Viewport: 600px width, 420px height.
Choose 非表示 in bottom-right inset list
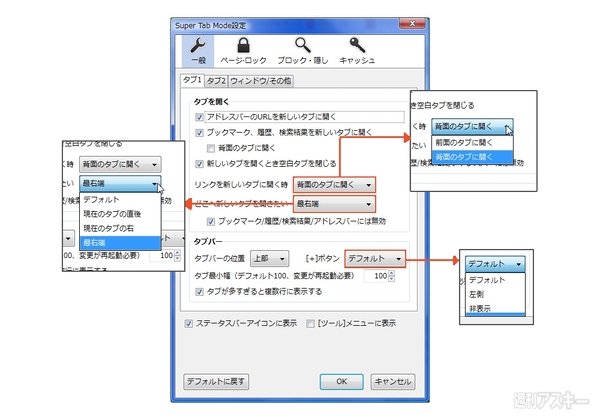point(495,308)
